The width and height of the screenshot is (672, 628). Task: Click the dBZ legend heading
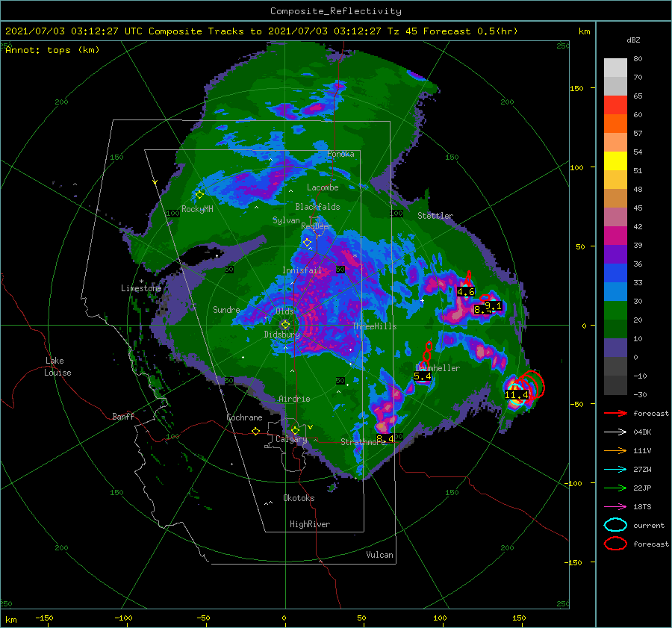coord(633,40)
